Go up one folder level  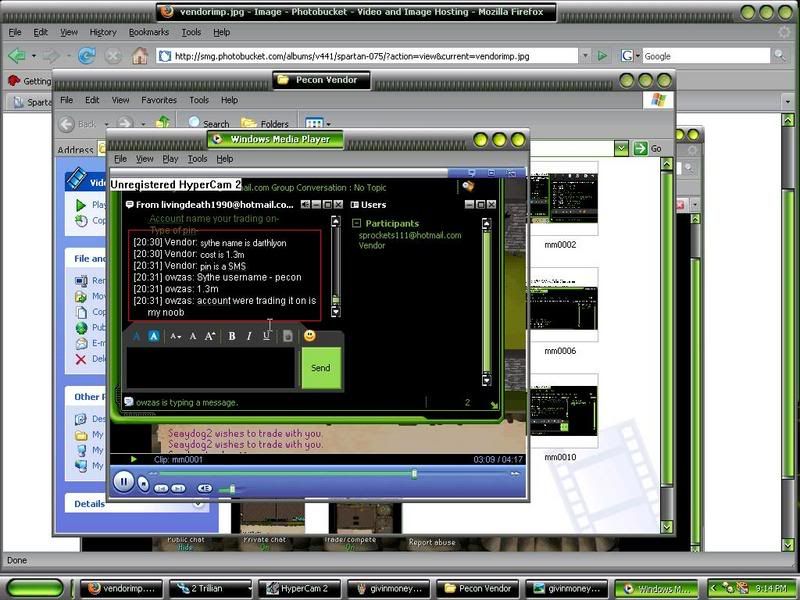pos(163,122)
